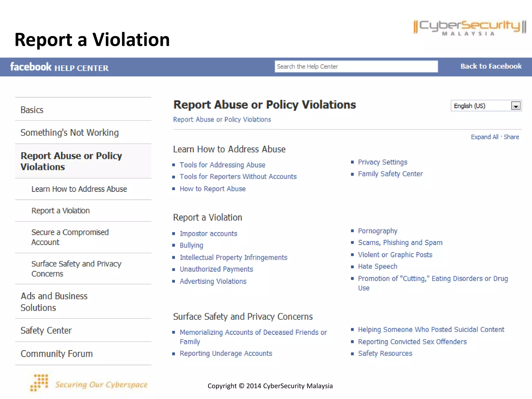Go Back to Facebook
Screen dimensions: 532x399
(491, 66)
